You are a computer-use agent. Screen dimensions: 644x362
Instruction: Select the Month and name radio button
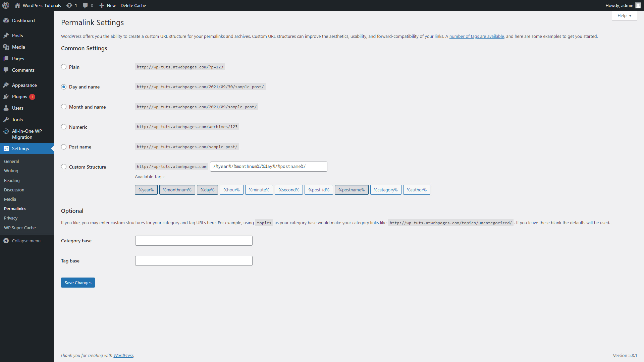tap(64, 107)
